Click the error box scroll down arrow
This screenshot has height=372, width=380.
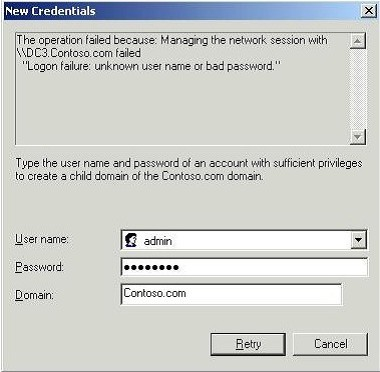[358, 136]
